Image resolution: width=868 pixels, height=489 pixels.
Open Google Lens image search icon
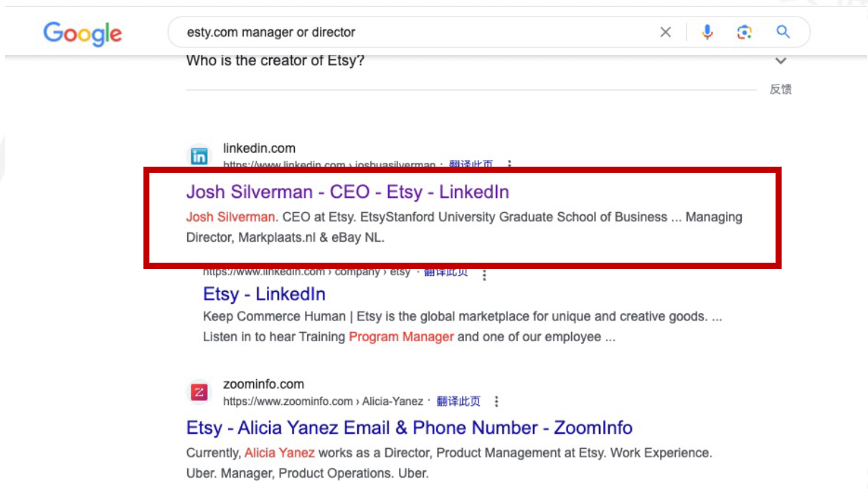[745, 32]
